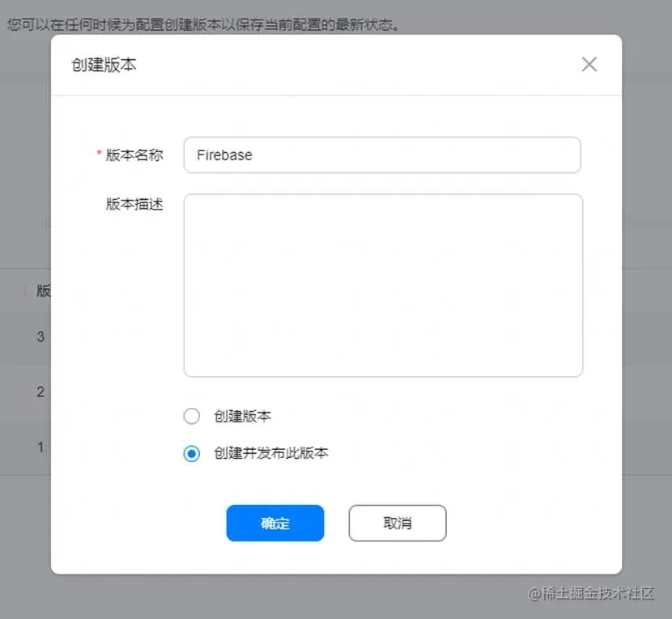This screenshot has width=672, height=619.
Task: Click the 稀土掘金技术社区 watermark text
Action: tap(590, 593)
